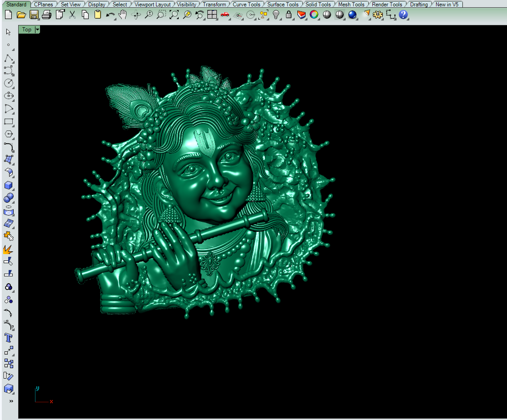Image resolution: width=507 pixels, height=420 pixels.
Task: Click the Zoom Extents icon
Action: point(174,15)
